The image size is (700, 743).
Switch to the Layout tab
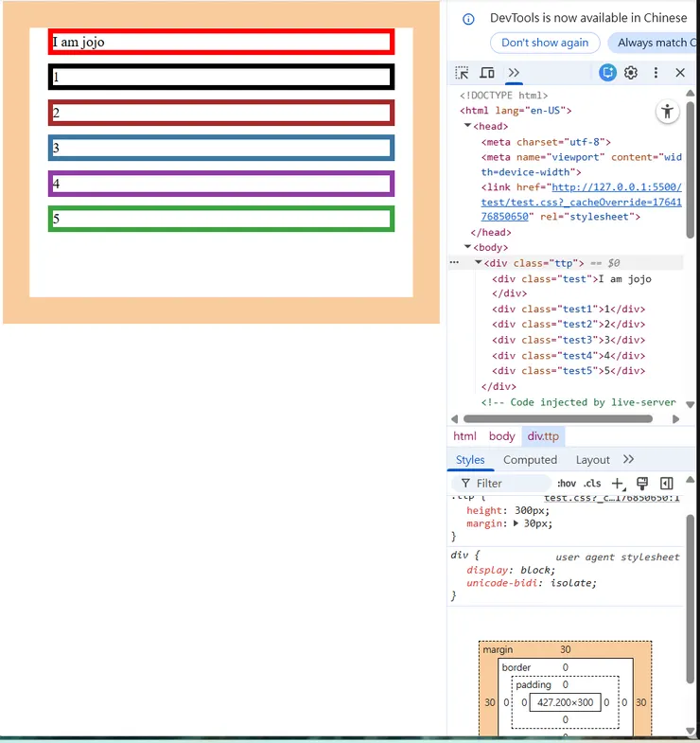coord(592,460)
